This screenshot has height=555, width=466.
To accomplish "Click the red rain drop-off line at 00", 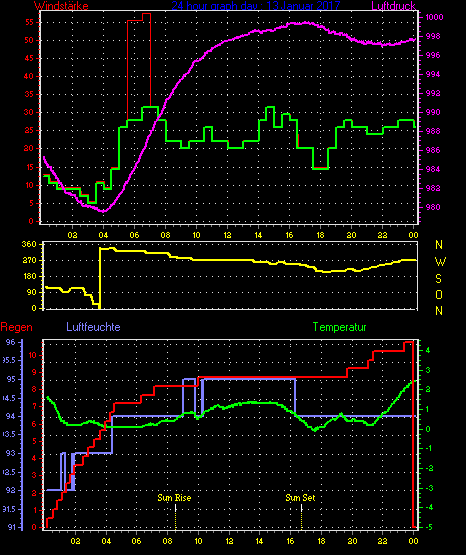I will point(413,434).
